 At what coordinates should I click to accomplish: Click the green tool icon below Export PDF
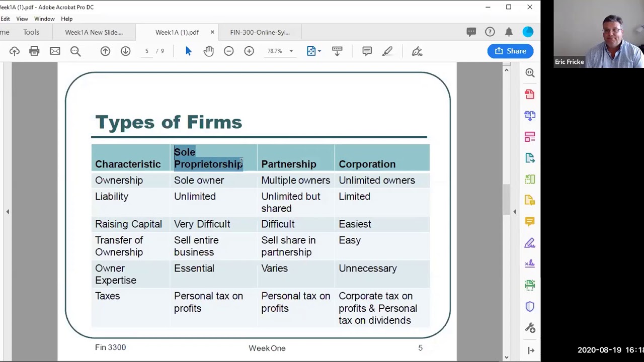point(530,179)
